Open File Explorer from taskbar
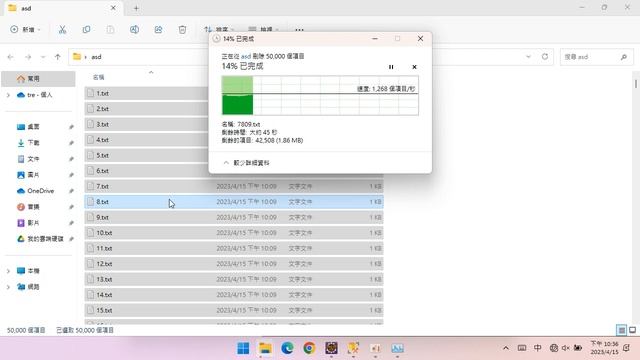The height and width of the screenshot is (360, 640). pyautogui.click(x=265, y=348)
